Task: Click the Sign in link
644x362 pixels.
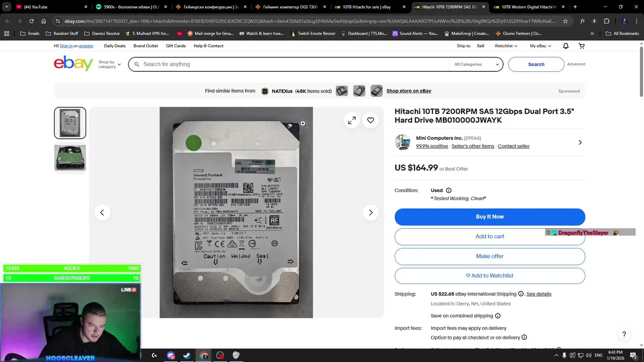Action: coord(66,46)
